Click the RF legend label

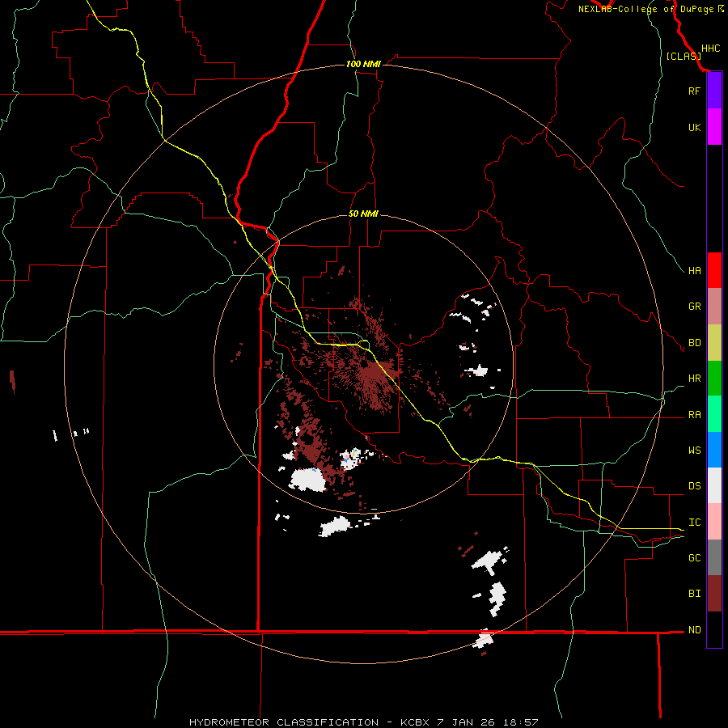694,91
